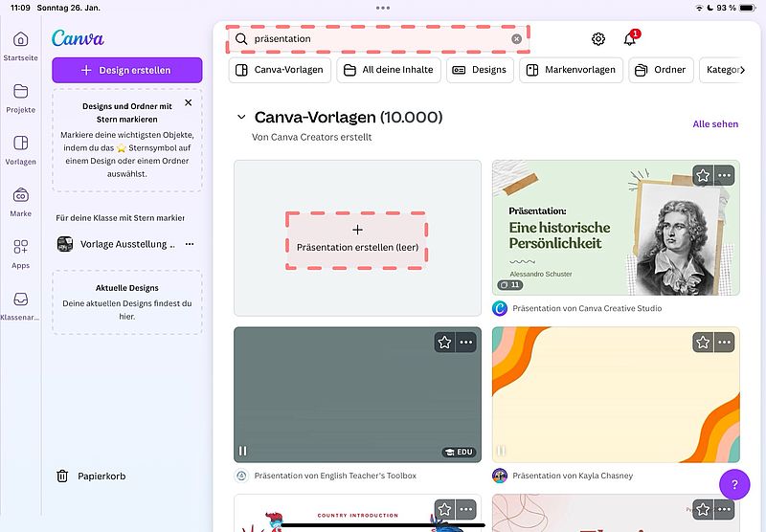Select Markenvorlagen filter tab
The height and width of the screenshot is (532, 766).
click(x=571, y=70)
